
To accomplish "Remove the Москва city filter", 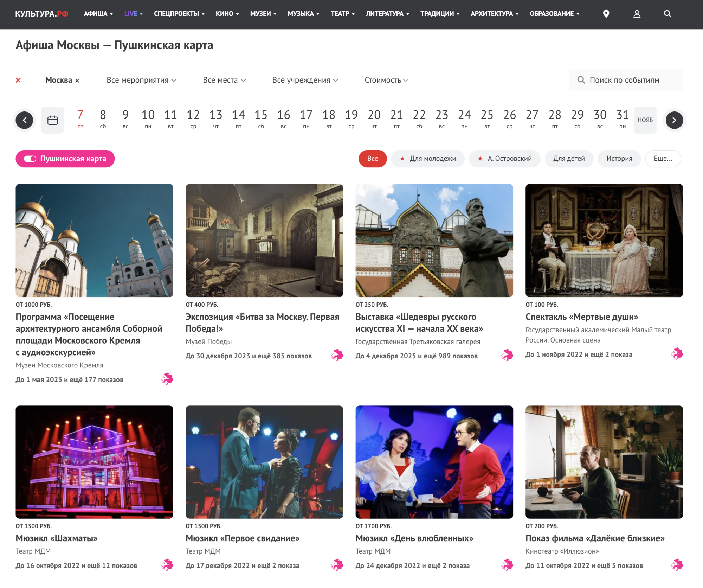I will click(x=77, y=81).
